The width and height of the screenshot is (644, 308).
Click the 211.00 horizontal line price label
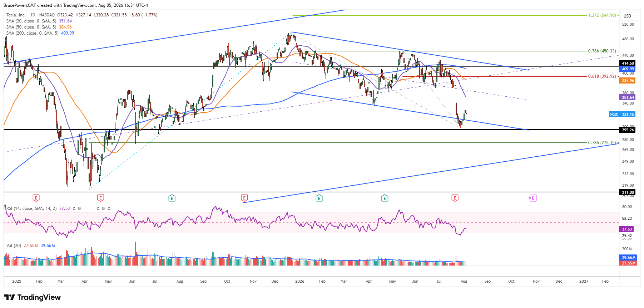pos(628,192)
